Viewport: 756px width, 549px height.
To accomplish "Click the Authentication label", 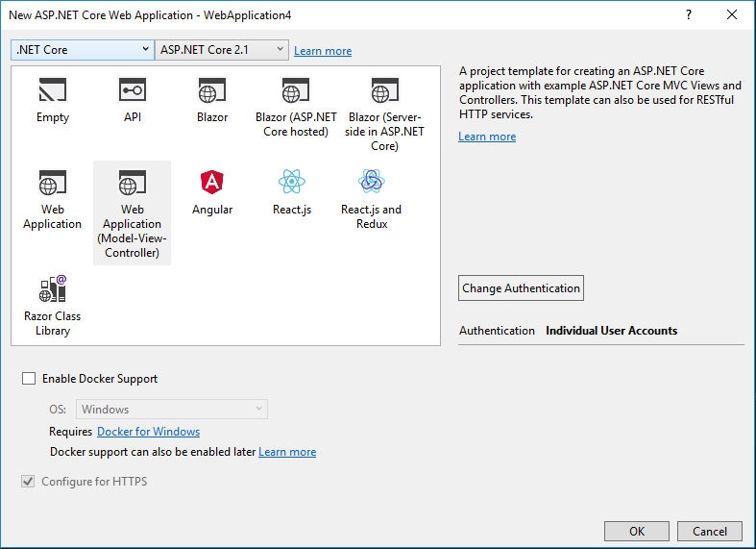I will tap(497, 331).
